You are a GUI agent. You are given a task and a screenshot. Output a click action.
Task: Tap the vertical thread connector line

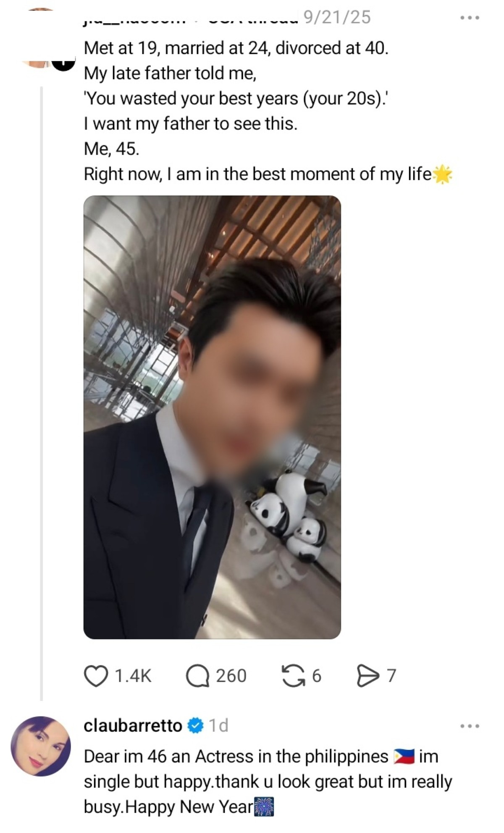point(41,393)
